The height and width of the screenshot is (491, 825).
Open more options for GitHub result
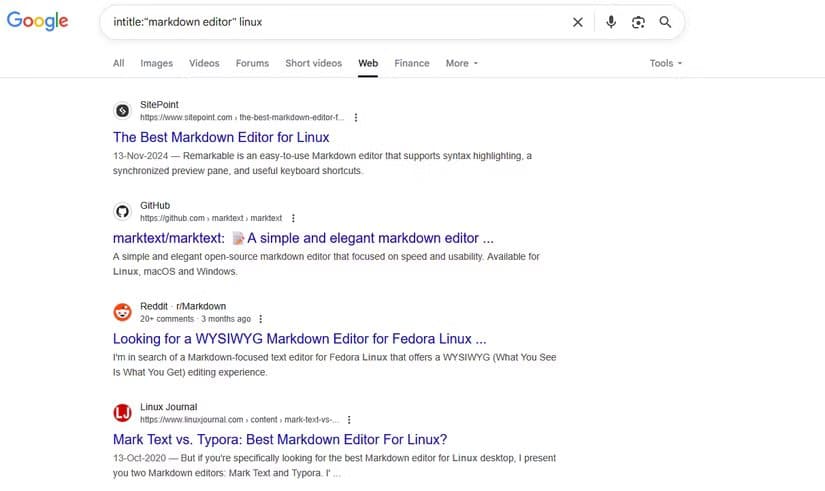294,218
